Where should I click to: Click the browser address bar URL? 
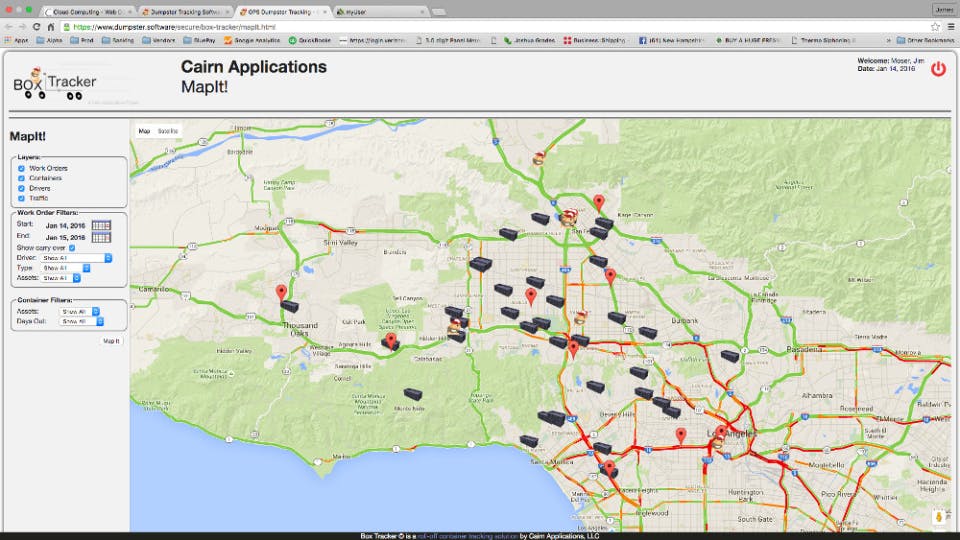click(x=174, y=27)
